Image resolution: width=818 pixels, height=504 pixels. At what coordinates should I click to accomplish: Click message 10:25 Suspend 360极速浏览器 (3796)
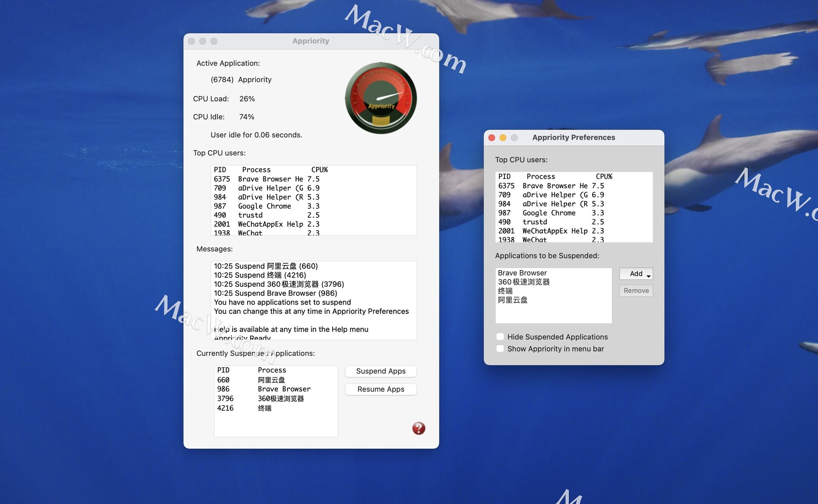[x=279, y=284]
